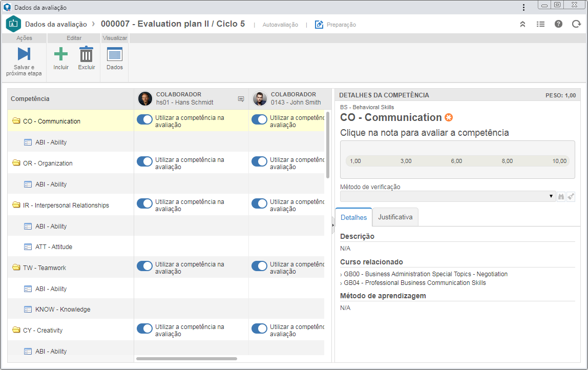This screenshot has width=588, height=370.
Task: Toggle Organization competence for John Smith
Action: click(259, 161)
